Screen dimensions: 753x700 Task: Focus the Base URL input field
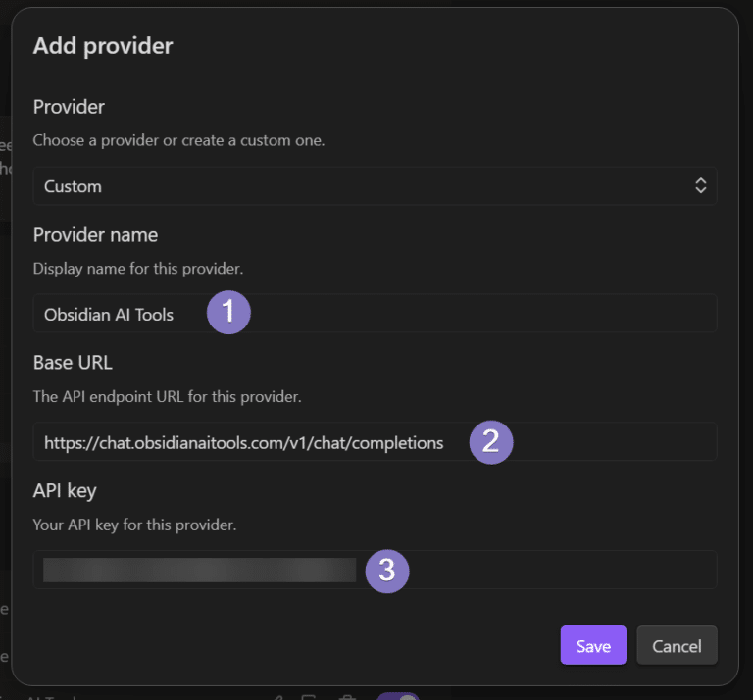point(375,442)
